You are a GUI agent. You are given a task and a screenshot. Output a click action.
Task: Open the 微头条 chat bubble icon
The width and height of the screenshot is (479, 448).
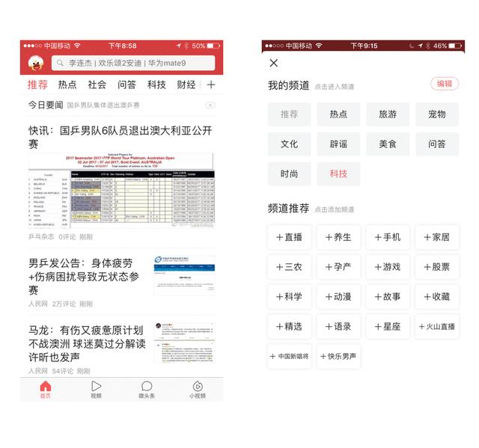[x=146, y=389]
